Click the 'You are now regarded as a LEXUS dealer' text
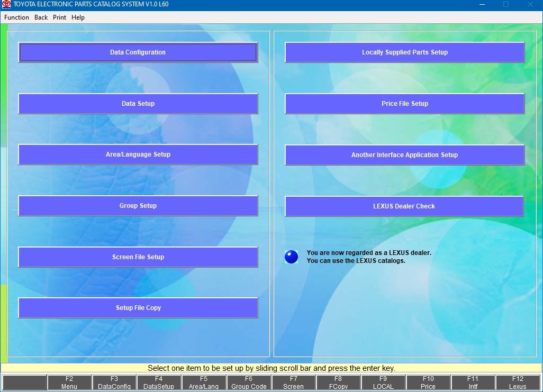The image size is (543, 392). click(x=369, y=253)
